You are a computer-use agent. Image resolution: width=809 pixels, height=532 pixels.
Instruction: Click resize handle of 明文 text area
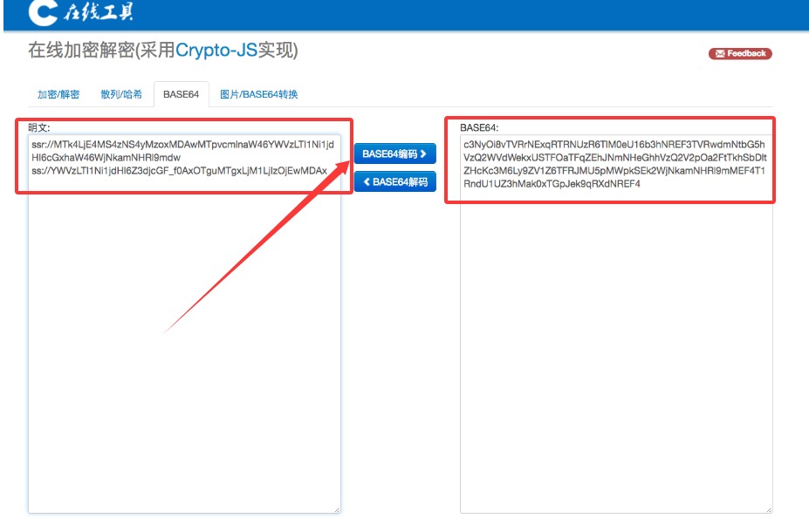pos(336,509)
